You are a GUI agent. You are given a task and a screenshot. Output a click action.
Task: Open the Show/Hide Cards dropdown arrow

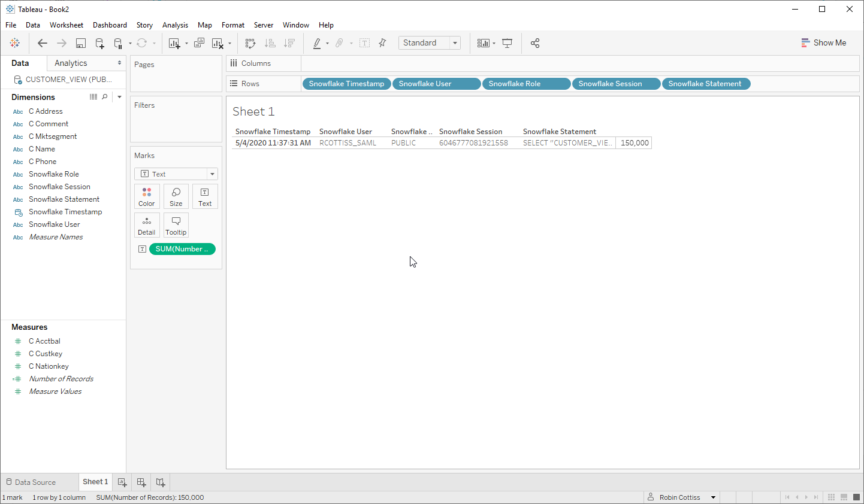tap(494, 43)
